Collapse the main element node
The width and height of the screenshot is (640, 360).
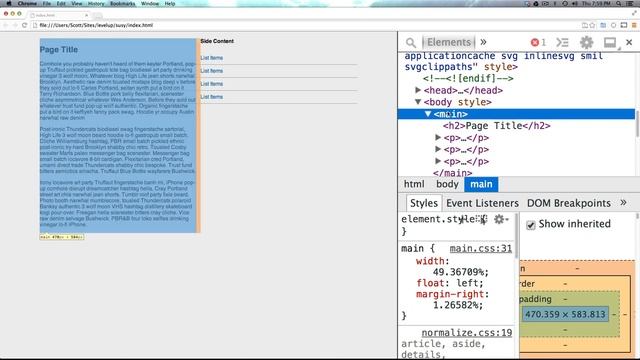(428, 114)
